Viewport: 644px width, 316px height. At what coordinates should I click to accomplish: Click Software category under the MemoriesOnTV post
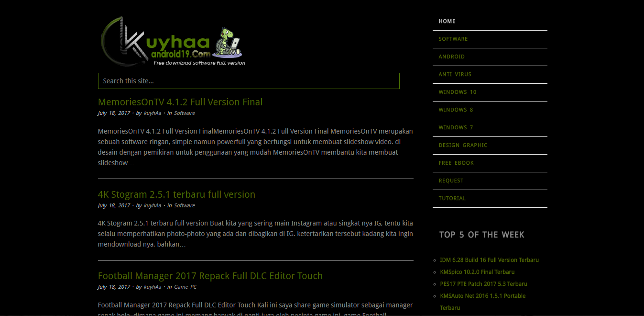[x=185, y=113]
